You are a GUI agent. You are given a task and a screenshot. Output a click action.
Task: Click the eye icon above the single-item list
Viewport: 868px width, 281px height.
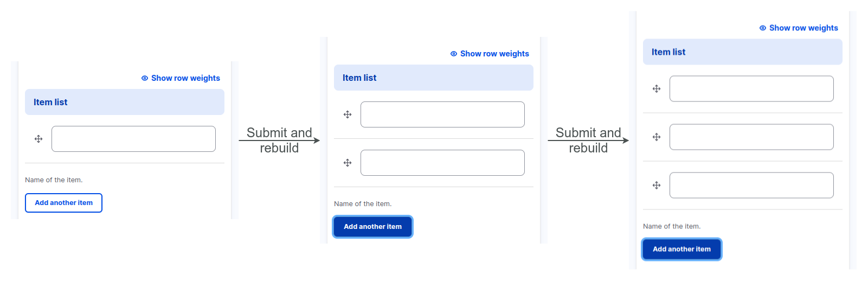pos(145,78)
